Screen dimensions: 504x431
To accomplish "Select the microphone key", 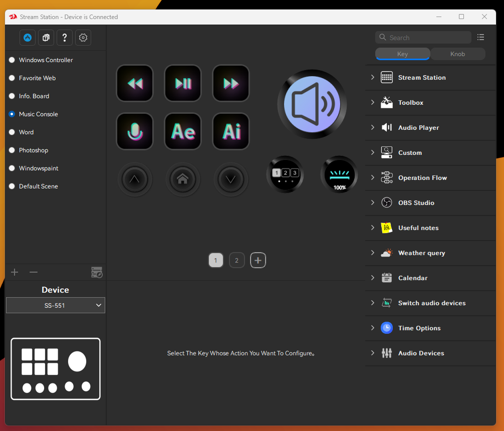I will click(135, 131).
